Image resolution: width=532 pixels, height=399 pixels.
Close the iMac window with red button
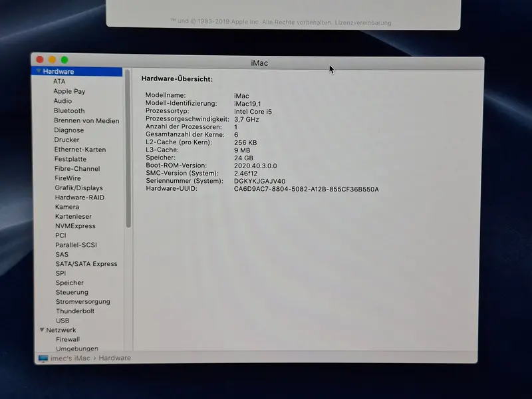40,59
